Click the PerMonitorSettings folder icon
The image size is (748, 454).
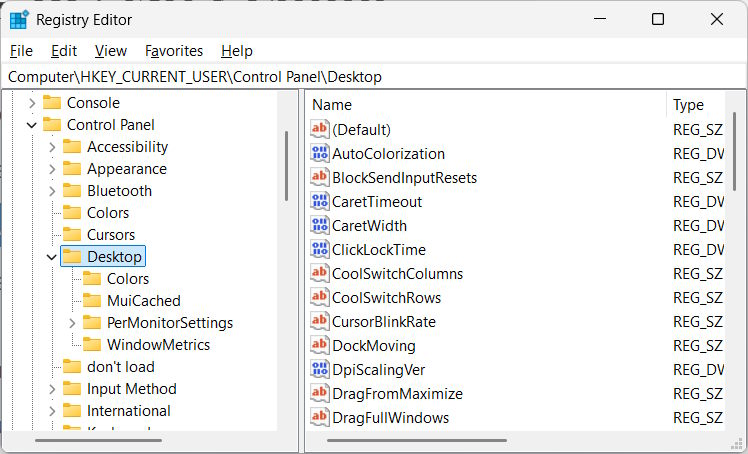click(92, 322)
